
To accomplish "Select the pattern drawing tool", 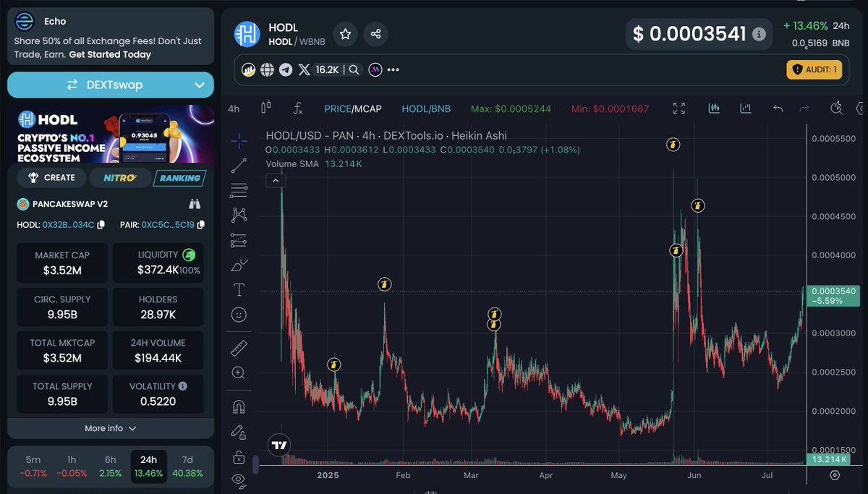I will pyautogui.click(x=239, y=215).
